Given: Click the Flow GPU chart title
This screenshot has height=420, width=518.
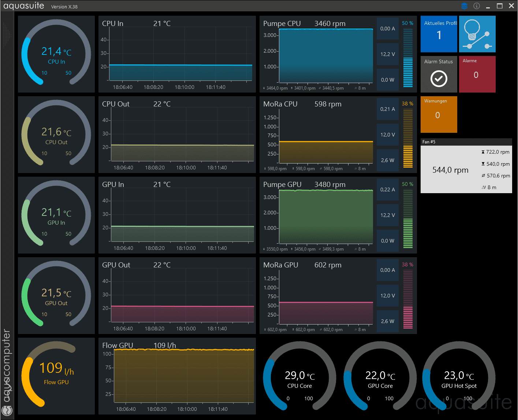Looking at the screenshot, I should 118,345.
